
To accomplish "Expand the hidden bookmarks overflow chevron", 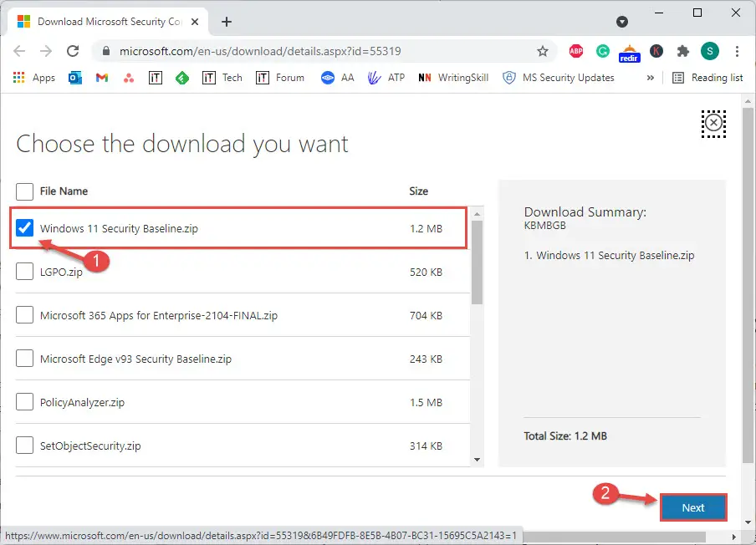I will coord(651,78).
